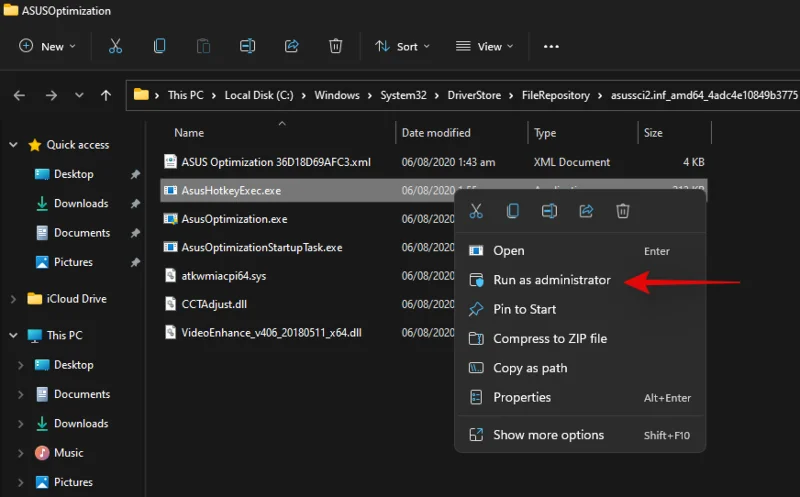Open the View dropdown menu
This screenshot has width=800, height=497.
(x=484, y=46)
